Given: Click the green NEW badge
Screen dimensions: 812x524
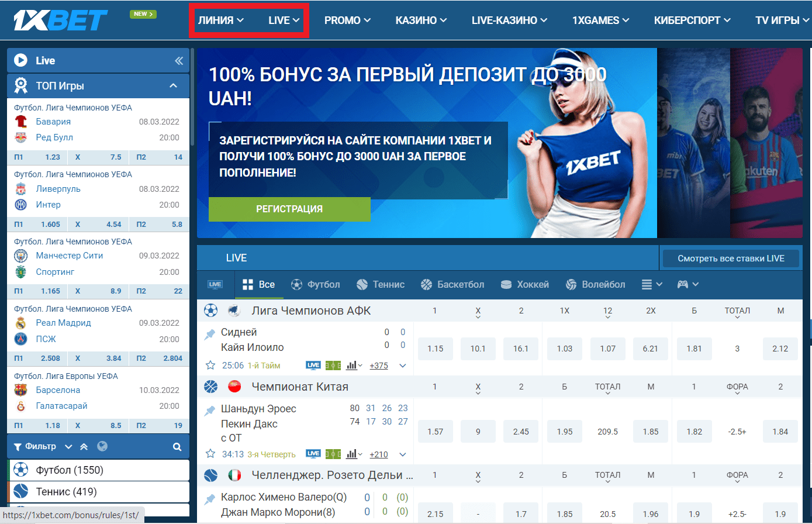Looking at the screenshot, I should [x=143, y=13].
